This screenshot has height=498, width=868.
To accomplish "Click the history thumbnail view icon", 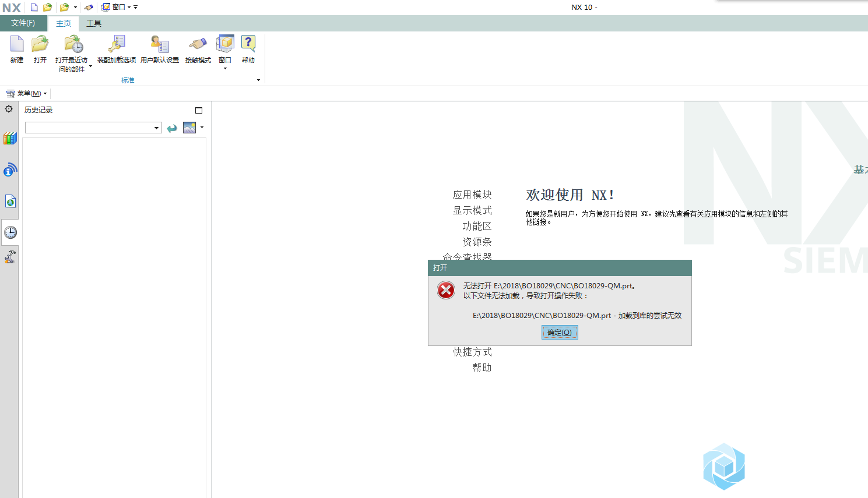I will click(x=189, y=128).
